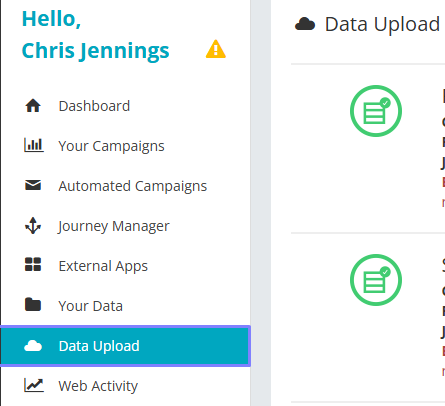This screenshot has width=445, height=406.
Task: Click the bar chart icon for Your Campaigns
Action: pos(34,145)
